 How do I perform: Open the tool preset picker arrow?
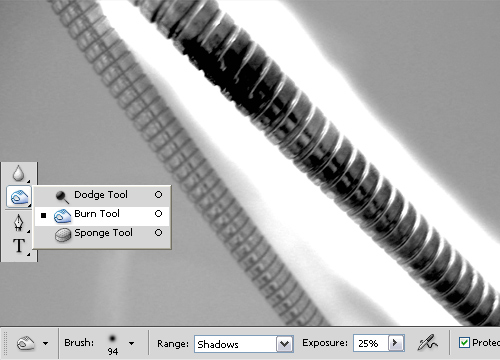point(45,343)
